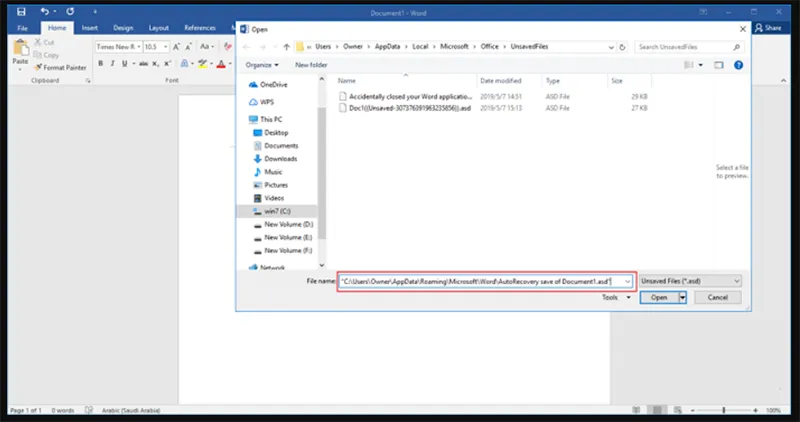Open the Tools dropdown menu
The image size is (800, 422).
point(616,297)
